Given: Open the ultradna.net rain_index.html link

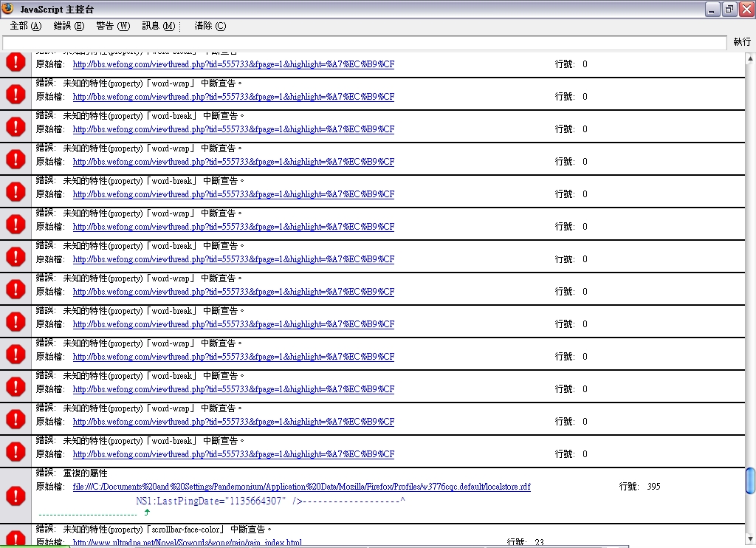Looking at the screenshot, I should [x=187, y=543].
